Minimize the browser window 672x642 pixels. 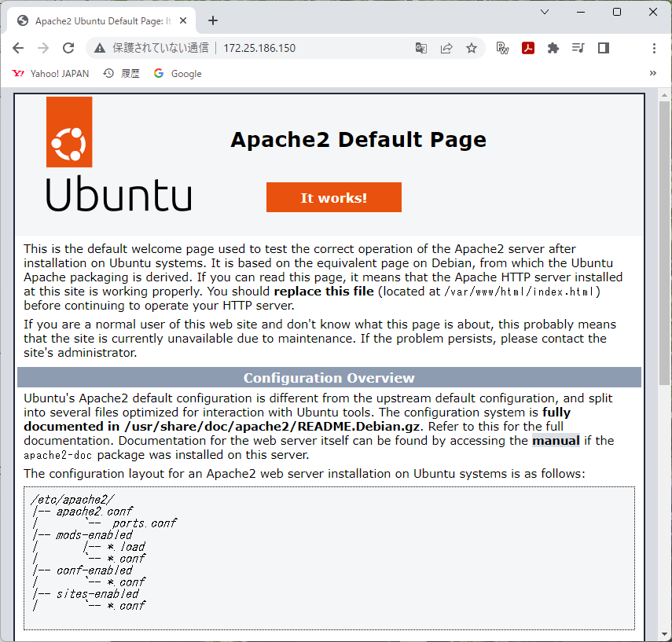581,12
